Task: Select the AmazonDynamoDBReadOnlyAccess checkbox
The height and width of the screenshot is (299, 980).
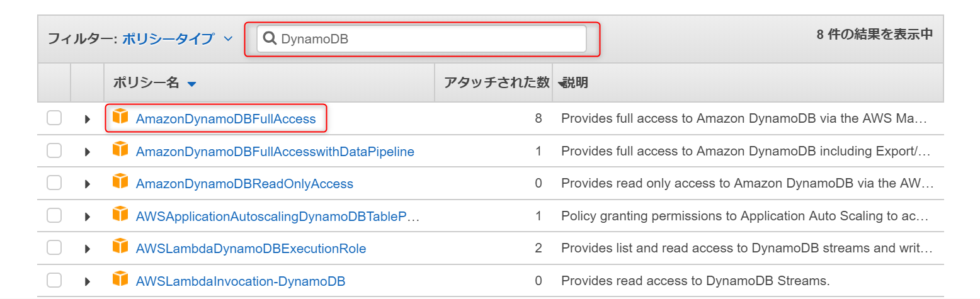Action: tap(54, 183)
